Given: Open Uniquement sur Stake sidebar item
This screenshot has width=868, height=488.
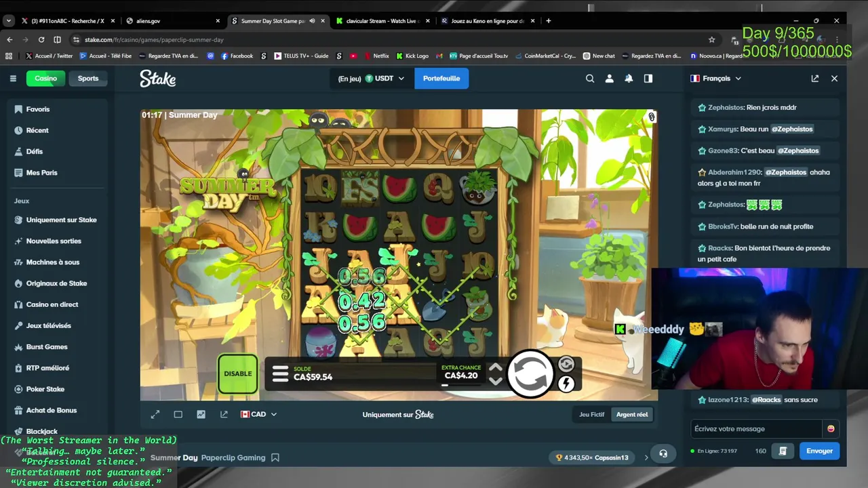Looking at the screenshot, I should coord(57,220).
